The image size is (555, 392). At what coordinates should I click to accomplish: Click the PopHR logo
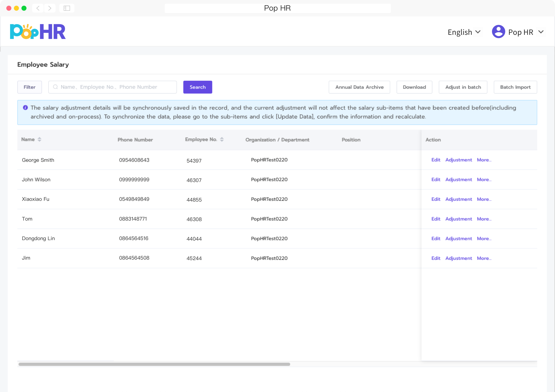coord(38,32)
